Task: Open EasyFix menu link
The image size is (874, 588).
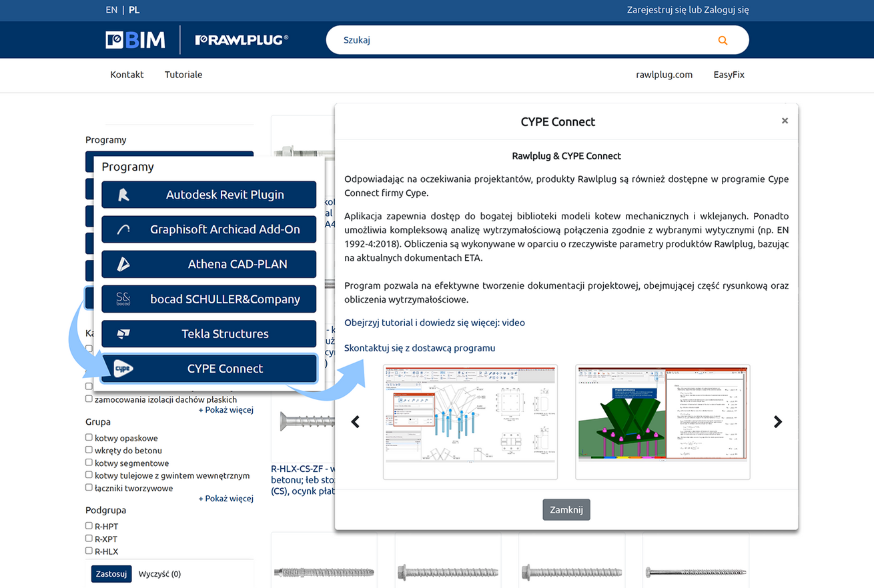Action: coord(729,75)
